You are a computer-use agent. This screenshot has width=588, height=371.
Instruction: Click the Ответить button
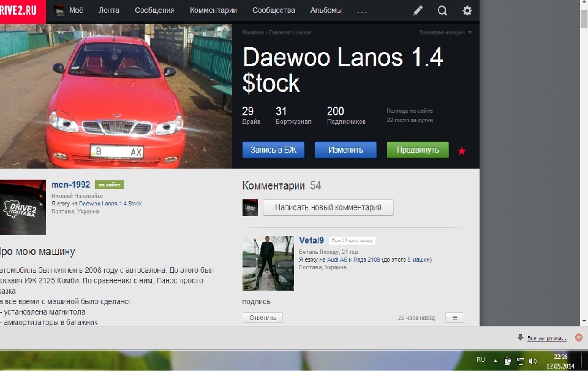(263, 318)
